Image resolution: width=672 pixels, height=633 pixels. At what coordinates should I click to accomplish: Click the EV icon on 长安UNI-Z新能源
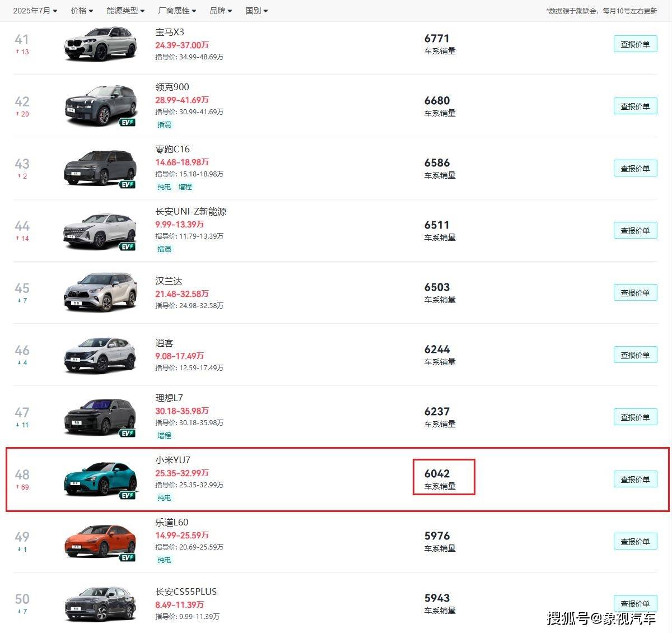click(x=127, y=246)
